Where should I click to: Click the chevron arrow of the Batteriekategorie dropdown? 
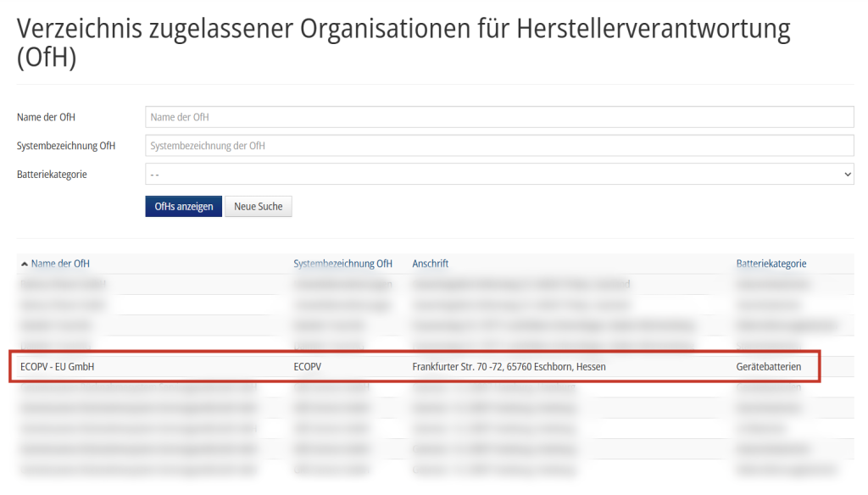(x=848, y=174)
